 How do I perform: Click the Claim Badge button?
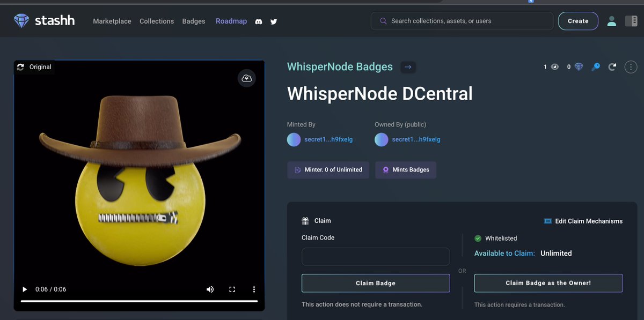(376, 283)
